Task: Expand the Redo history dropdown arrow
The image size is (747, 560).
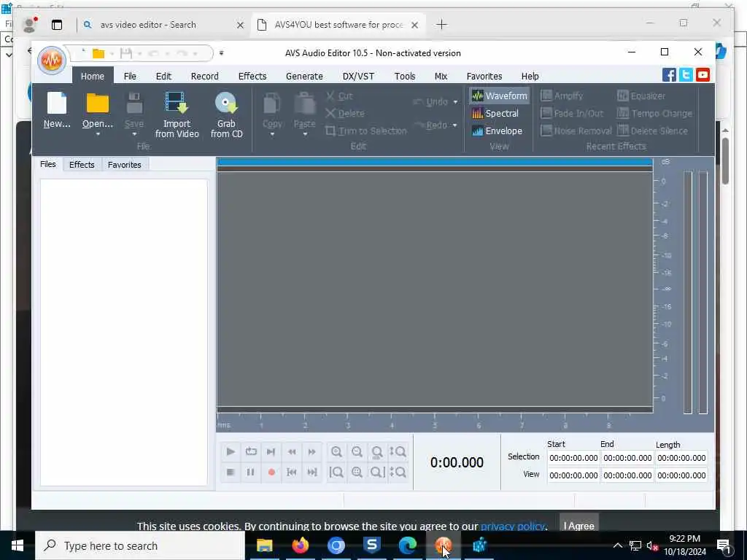Action: [455, 125]
